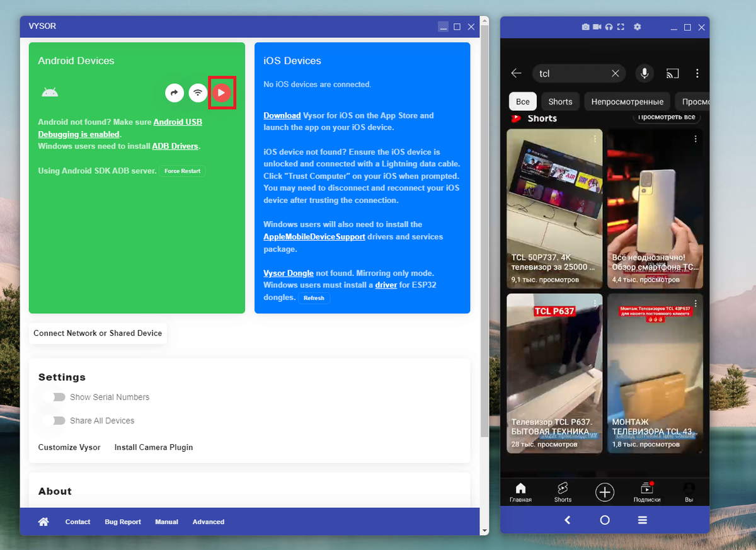
Task: Go to Vysor home via house icon
Action: point(43,522)
